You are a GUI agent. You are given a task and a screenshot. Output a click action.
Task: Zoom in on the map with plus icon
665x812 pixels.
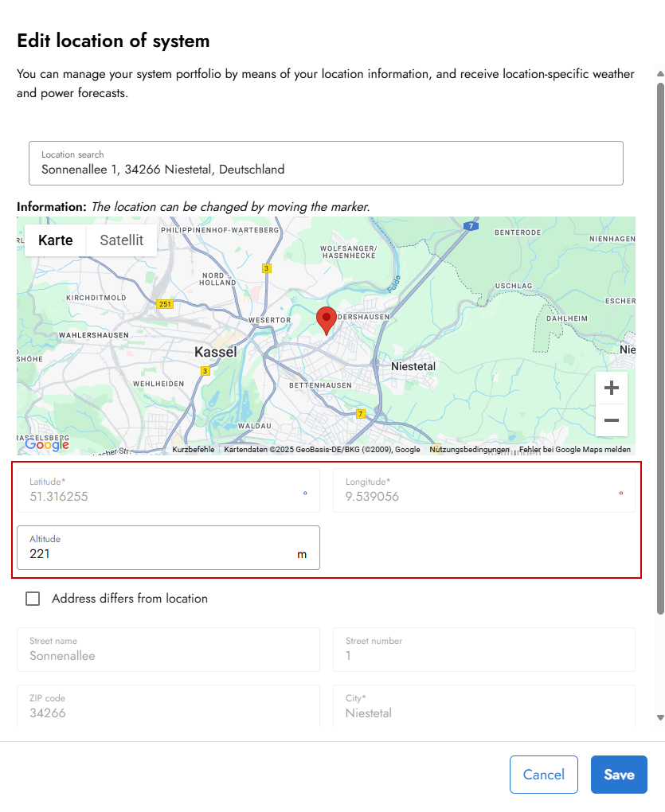coord(611,388)
